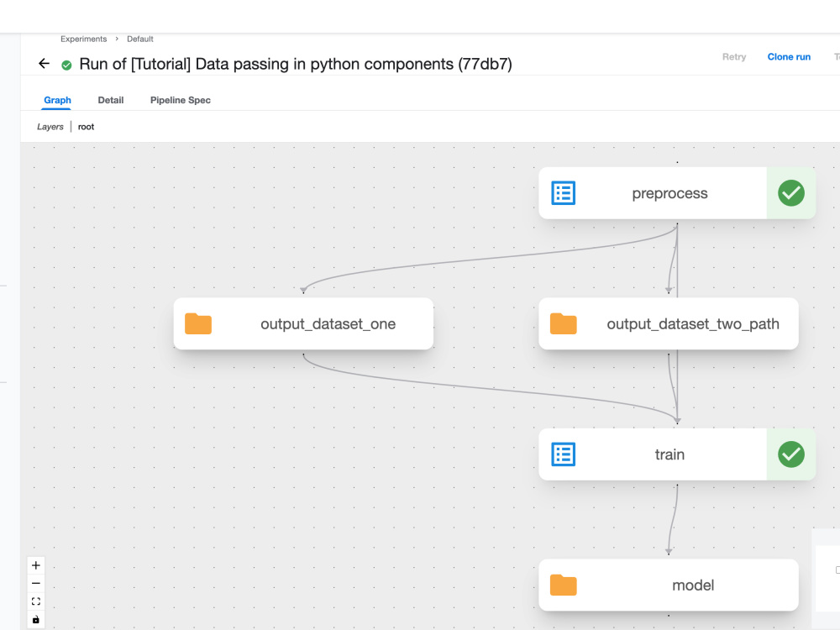Image resolution: width=840 pixels, height=630 pixels.
Task: Click the folder icon on output_dataset_two_path
Action: (x=563, y=323)
